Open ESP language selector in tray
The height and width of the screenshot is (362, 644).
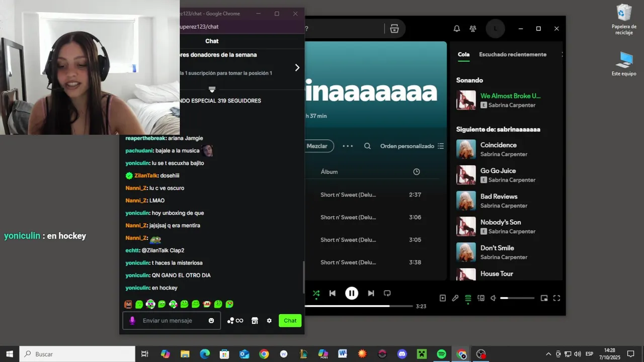tap(589, 354)
